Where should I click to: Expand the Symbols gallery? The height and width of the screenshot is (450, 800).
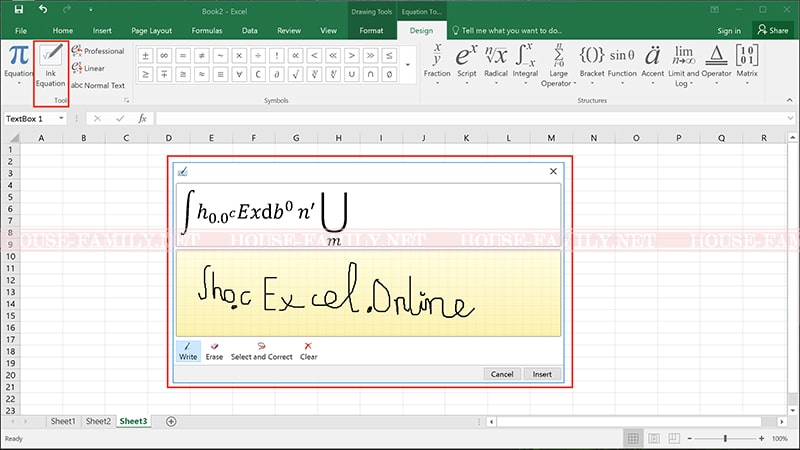[x=407, y=65]
